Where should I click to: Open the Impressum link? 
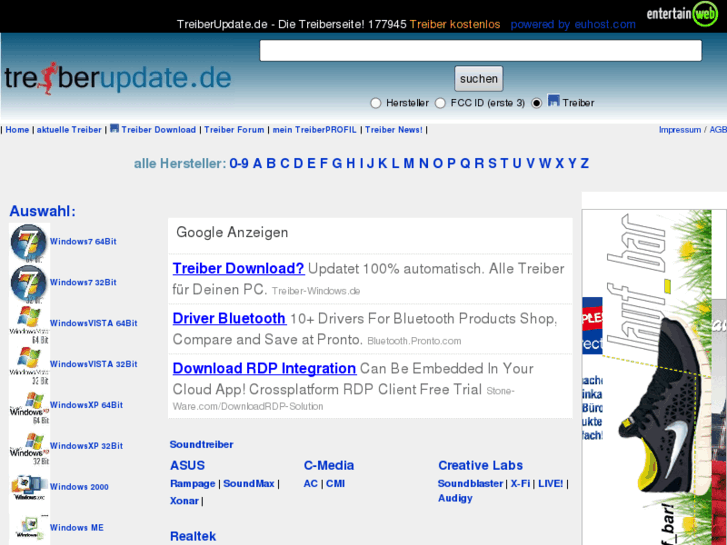tap(680, 130)
